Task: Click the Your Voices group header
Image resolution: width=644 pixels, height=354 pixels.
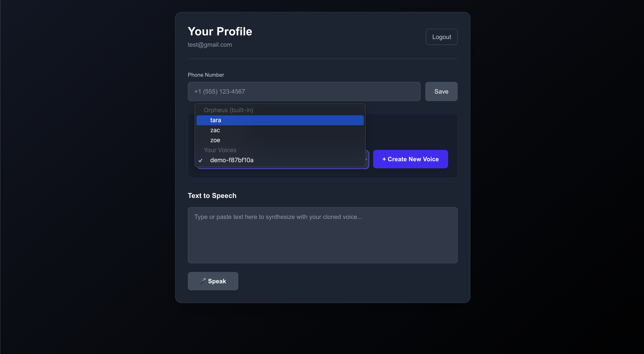Action: click(x=220, y=150)
